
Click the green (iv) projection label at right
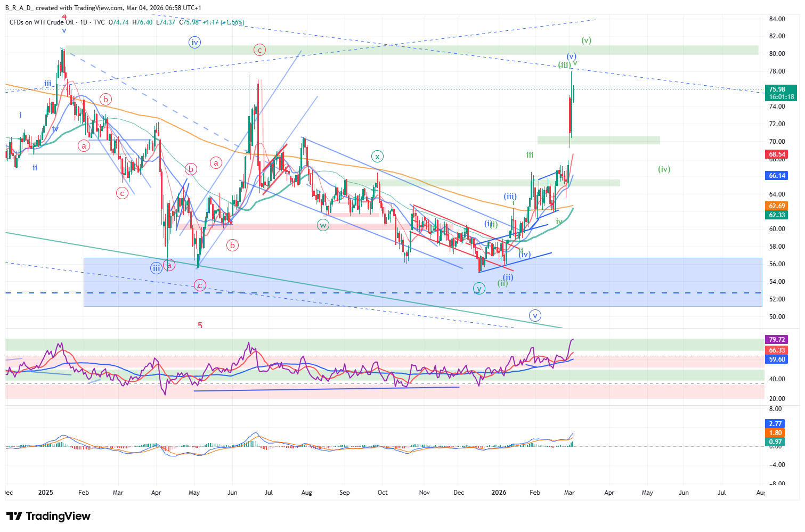tap(664, 169)
